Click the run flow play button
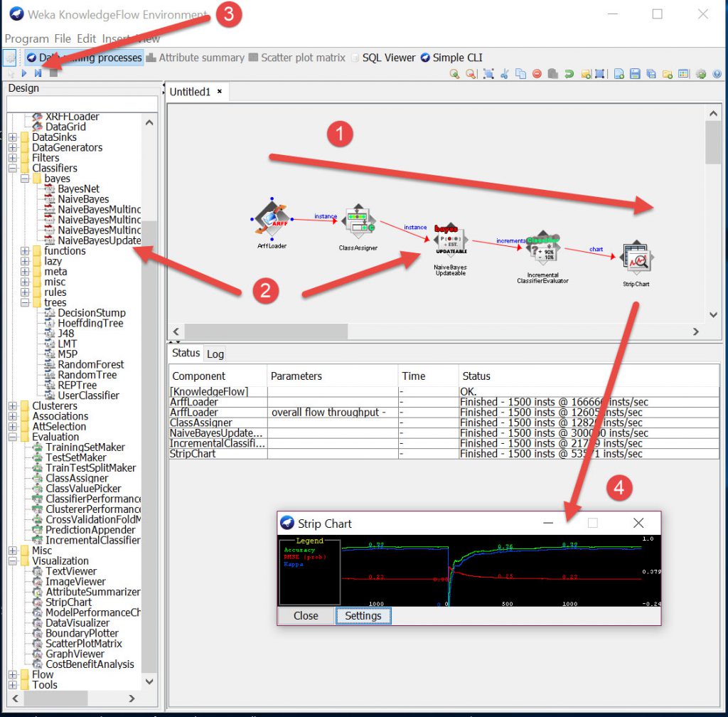Viewport: 728px width, 717px height. click(24, 73)
